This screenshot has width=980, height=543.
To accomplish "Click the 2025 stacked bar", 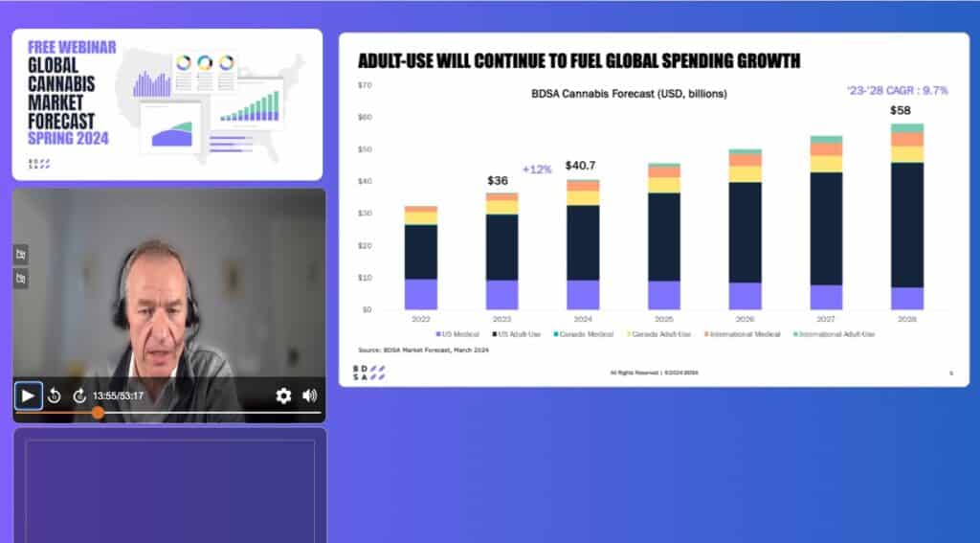I will (x=664, y=237).
